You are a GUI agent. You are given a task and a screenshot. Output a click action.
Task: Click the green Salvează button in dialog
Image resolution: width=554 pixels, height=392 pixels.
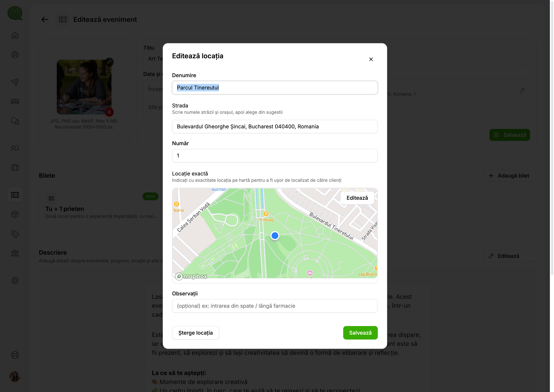click(x=360, y=333)
